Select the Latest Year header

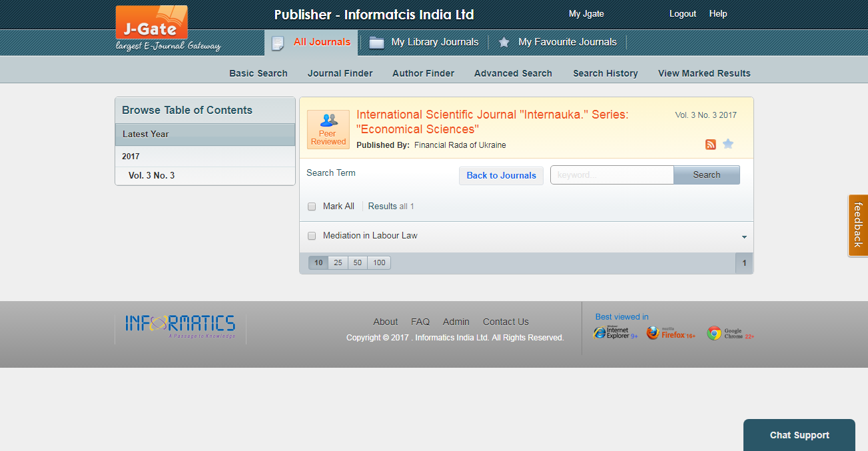point(205,134)
